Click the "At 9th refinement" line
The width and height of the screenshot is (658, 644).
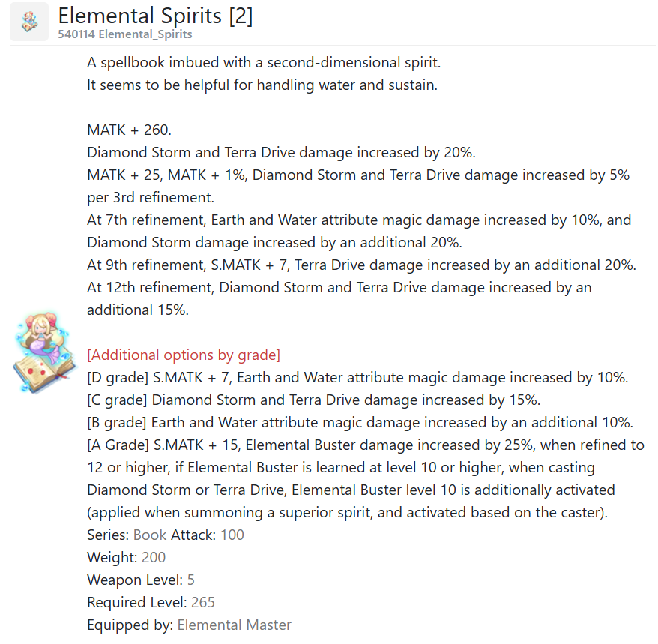tap(361, 265)
